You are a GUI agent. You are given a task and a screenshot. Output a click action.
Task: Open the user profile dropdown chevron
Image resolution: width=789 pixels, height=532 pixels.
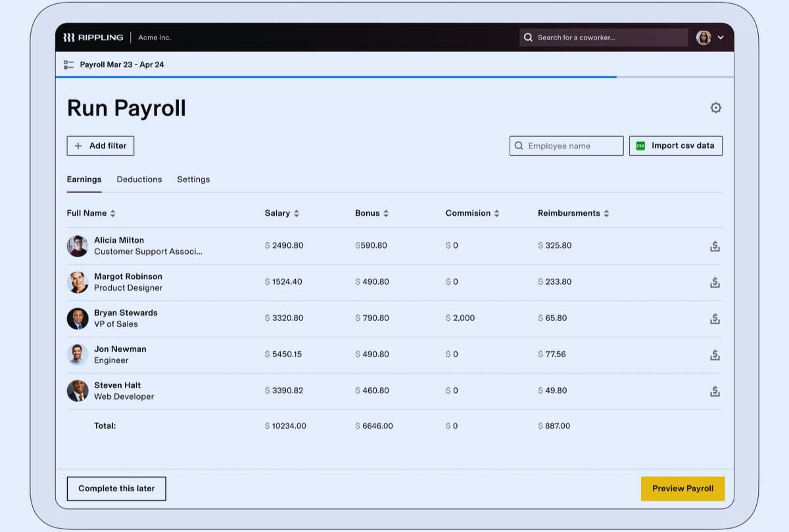(x=721, y=37)
